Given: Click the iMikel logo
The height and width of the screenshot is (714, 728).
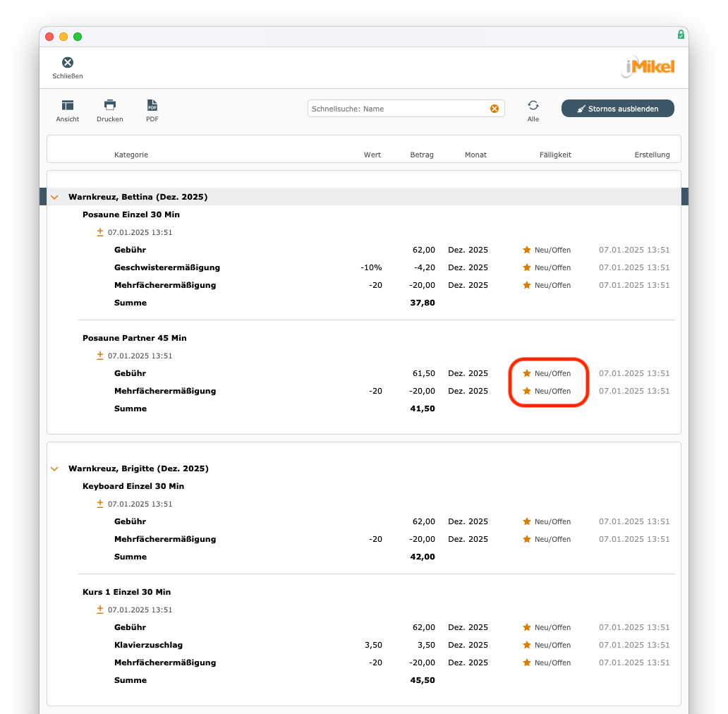Looking at the screenshot, I should click(648, 67).
